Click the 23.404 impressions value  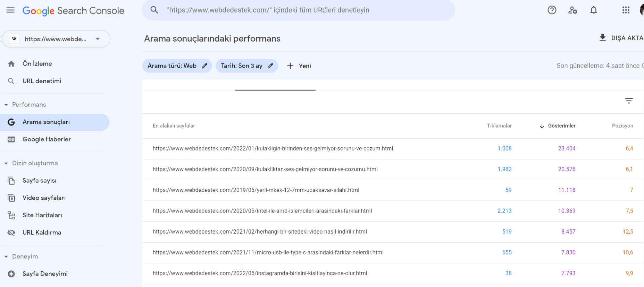coord(567,148)
